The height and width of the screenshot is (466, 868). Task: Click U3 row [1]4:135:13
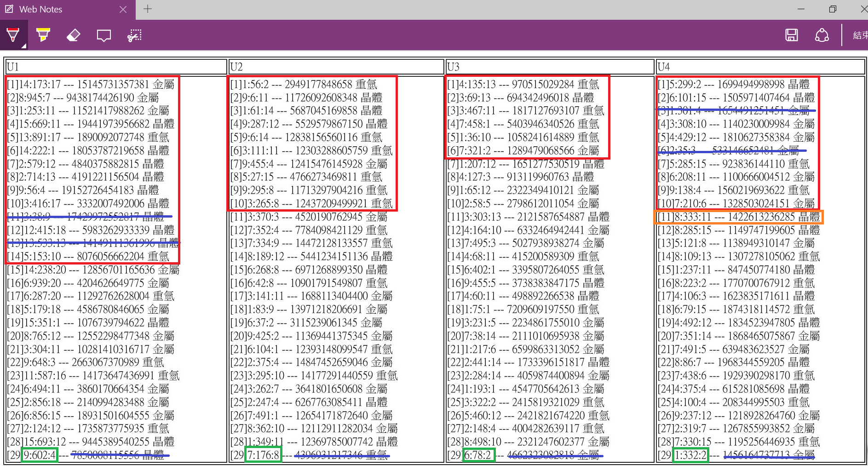(x=523, y=85)
